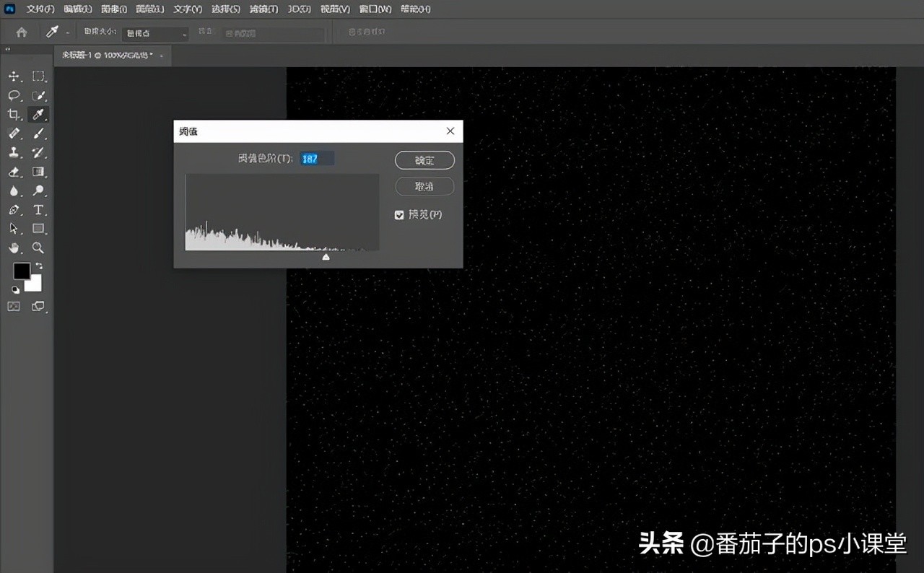Select the Zoom tool
Viewport: 924px width, 573px height.
coord(38,248)
